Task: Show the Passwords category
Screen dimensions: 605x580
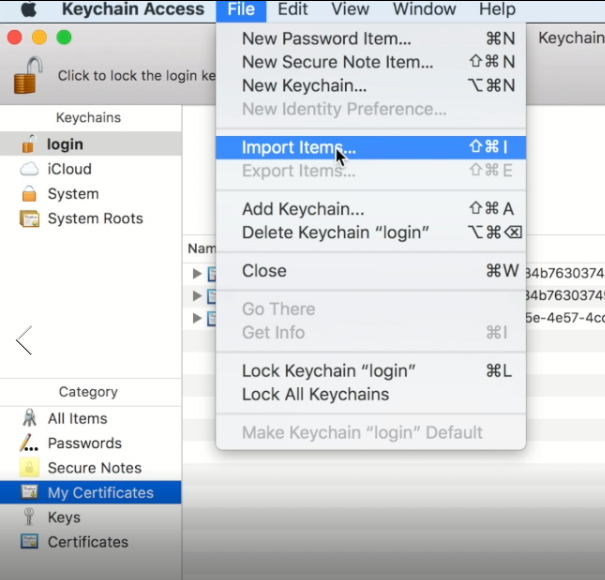Action: 91,443
